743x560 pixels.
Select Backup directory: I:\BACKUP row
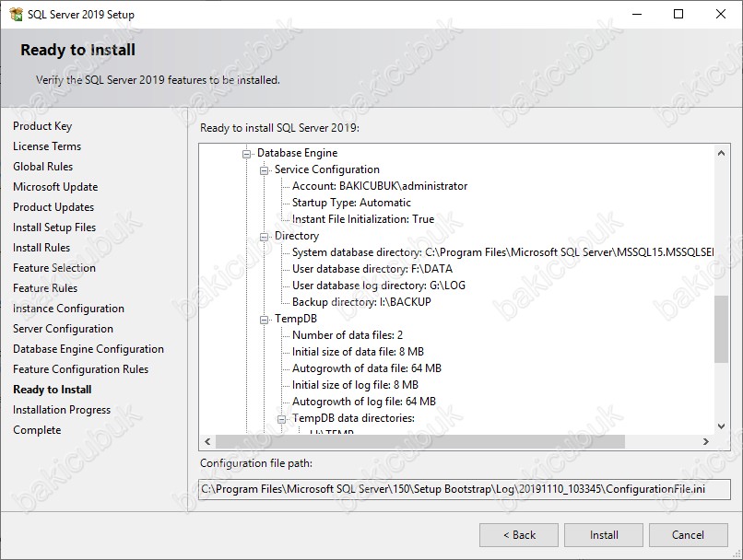361,302
